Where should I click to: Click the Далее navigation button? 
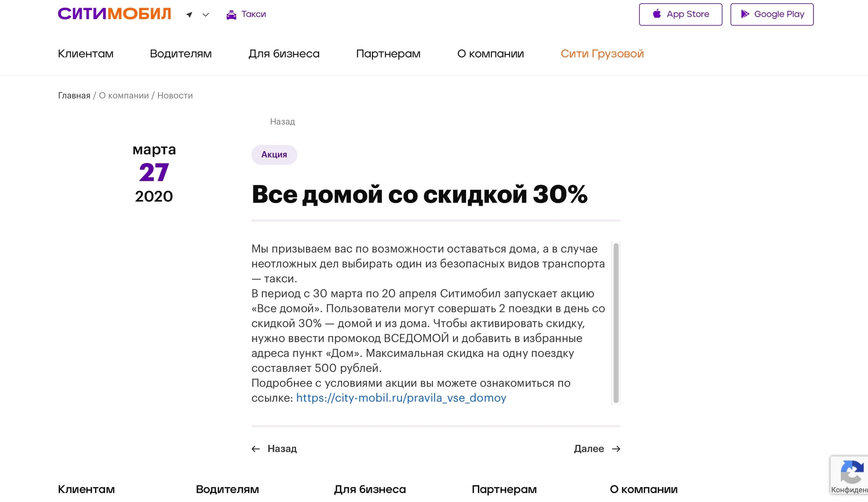coord(597,448)
